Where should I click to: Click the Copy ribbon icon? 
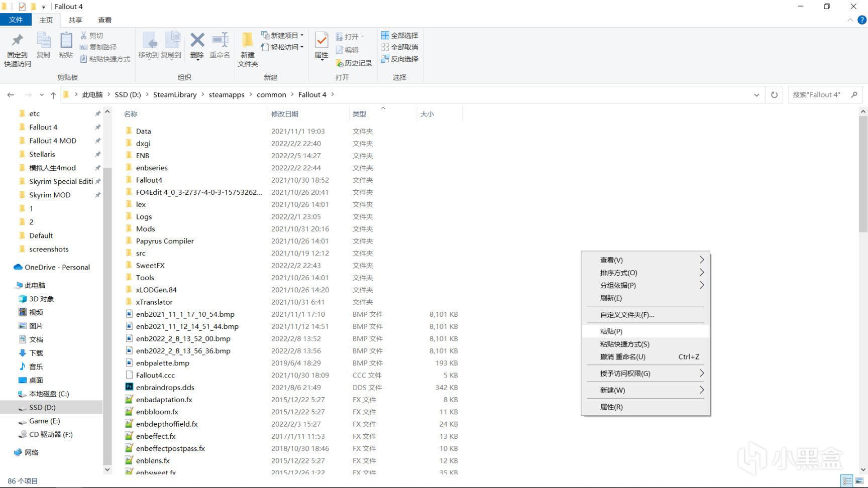[44, 41]
